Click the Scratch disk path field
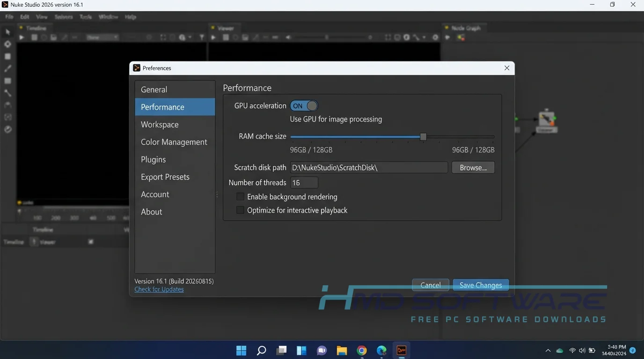The height and width of the screenshot is (359, 644). 369,167
